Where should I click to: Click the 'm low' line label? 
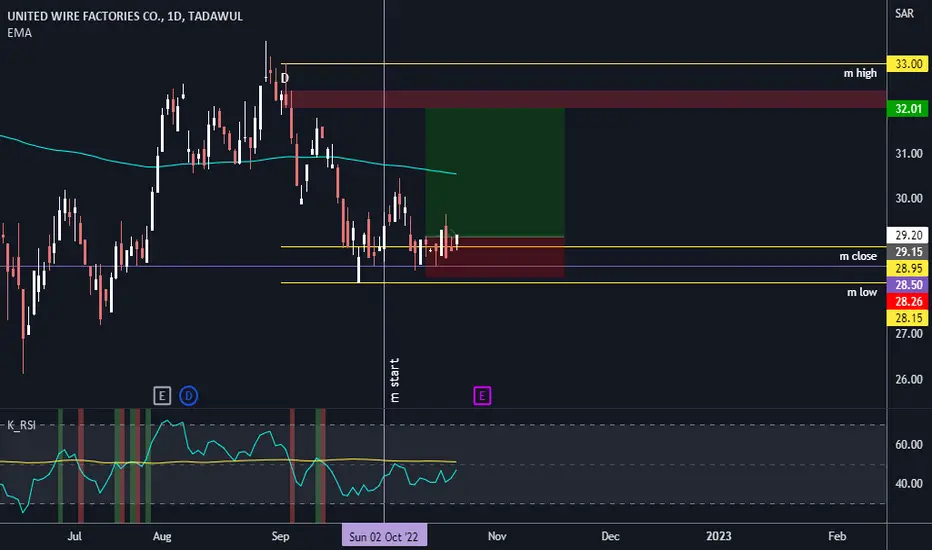coord(862,292)
